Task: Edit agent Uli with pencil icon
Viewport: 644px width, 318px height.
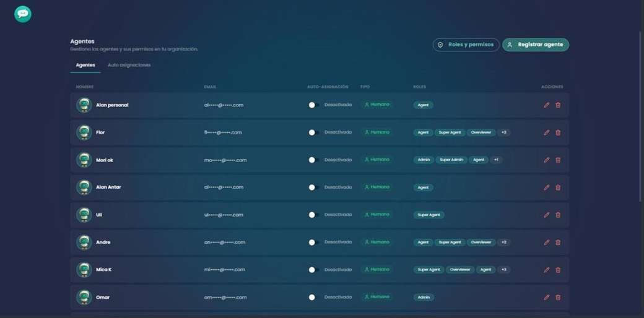Action: pos(546,215)
